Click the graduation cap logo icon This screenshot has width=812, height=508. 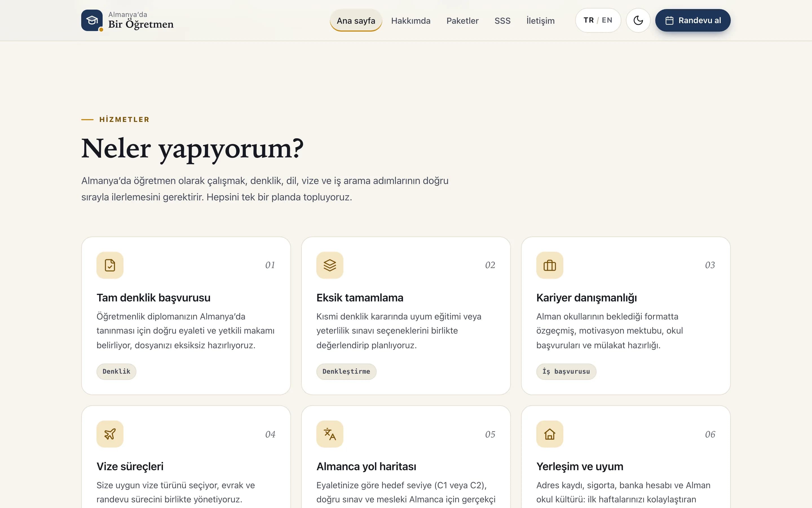click(x=92, y=21)
